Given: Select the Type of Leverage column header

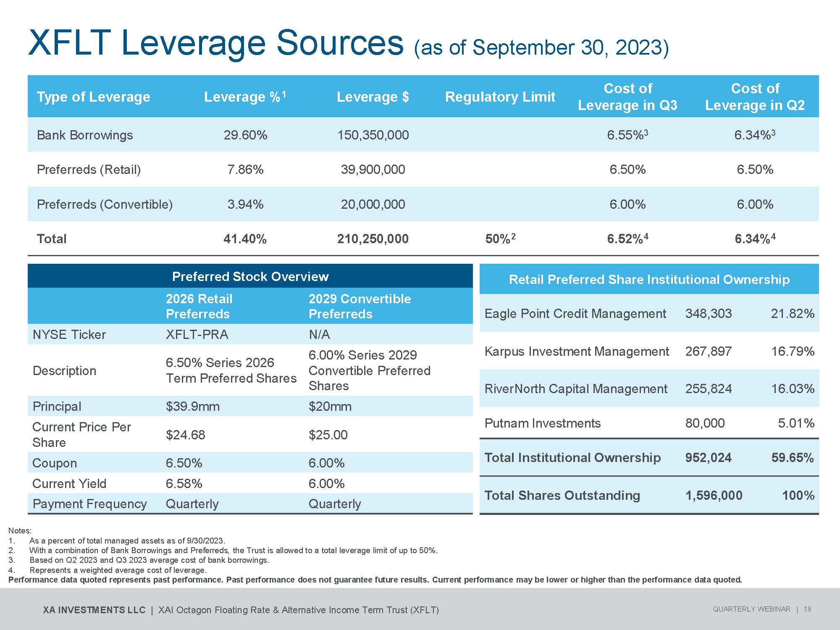Looking at the screenshot, I should pyautogui.click(x=93, y=97).
